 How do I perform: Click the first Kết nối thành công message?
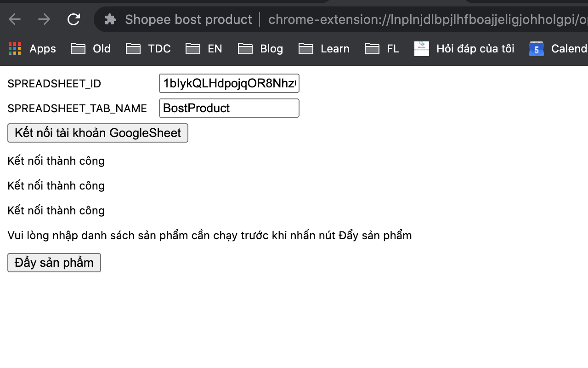tap(56, 161)
